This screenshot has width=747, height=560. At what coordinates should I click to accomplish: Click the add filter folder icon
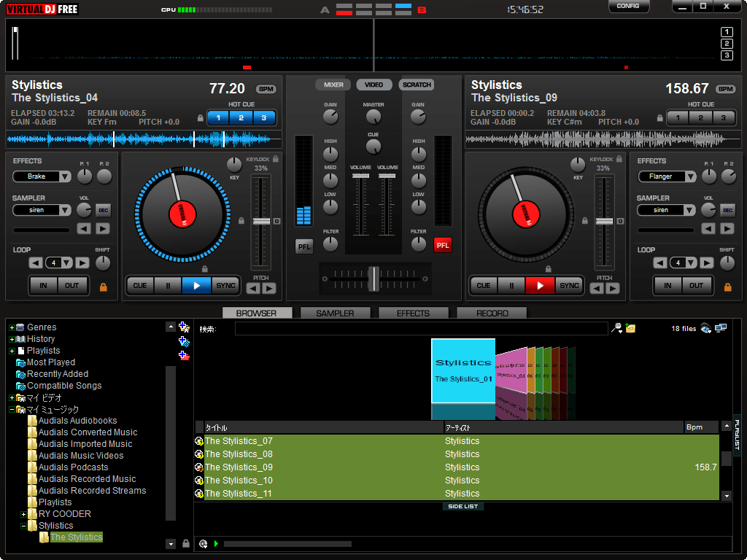click(x=184, y=341)
